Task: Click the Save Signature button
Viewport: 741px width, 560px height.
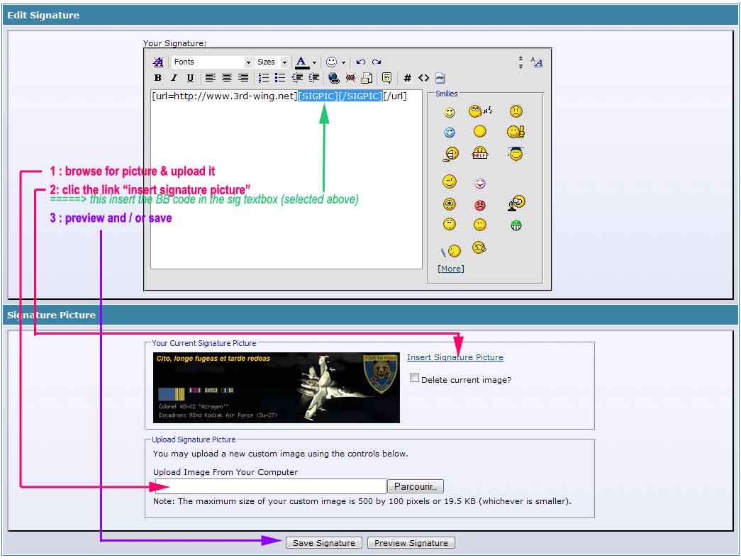Action: pos(324,543)
